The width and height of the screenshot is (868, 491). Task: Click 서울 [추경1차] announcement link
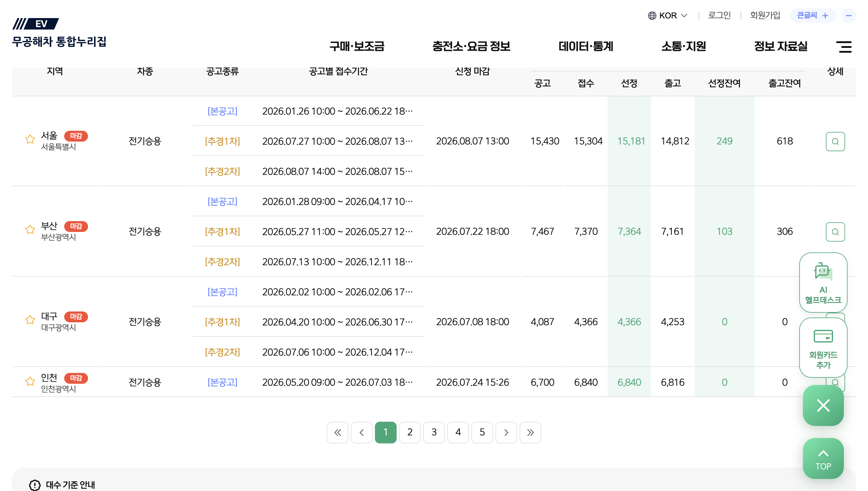coord(222,141)
